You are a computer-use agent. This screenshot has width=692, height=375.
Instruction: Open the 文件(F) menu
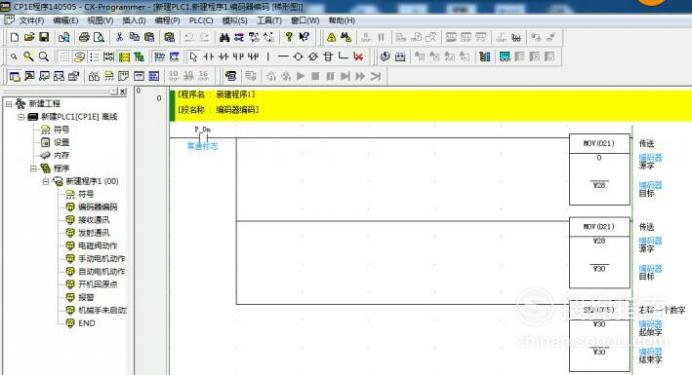(31, 20)
